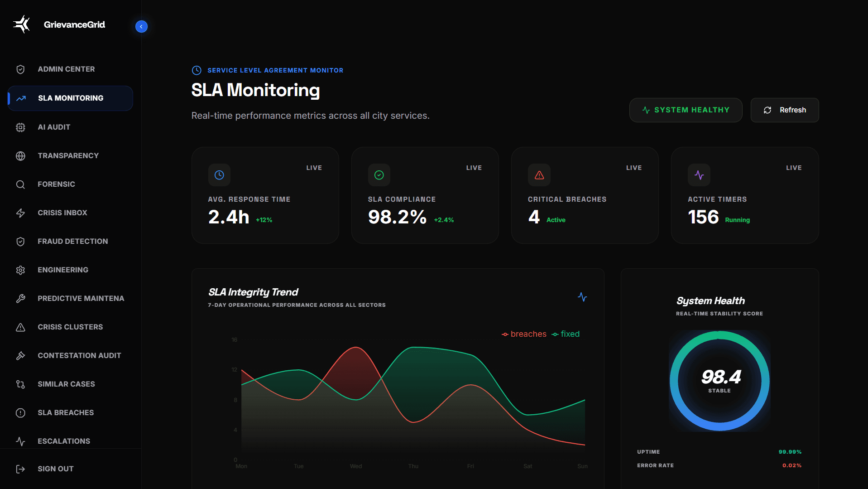Open Fraud Detection

pos(70,242)
